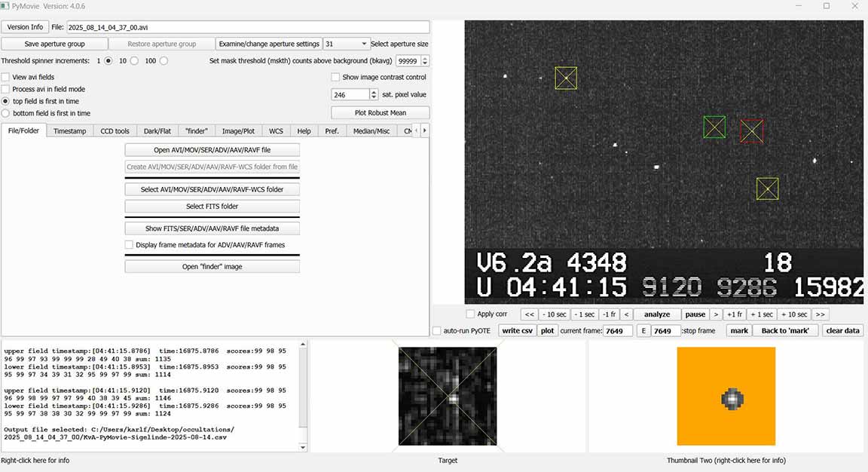Viewport: 868px width, 472px height.
Task: Tick the Show image contrast control checkbox
Action: 335,77
